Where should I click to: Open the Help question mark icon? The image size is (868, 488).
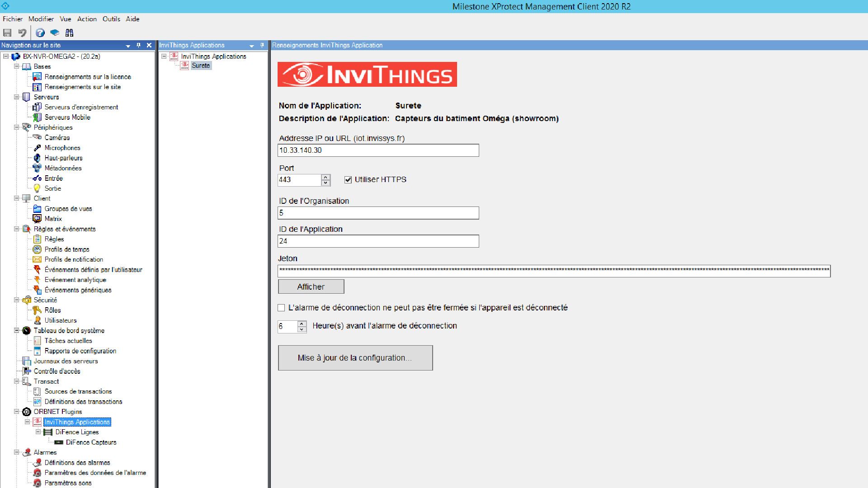click(x=40, y=33)
